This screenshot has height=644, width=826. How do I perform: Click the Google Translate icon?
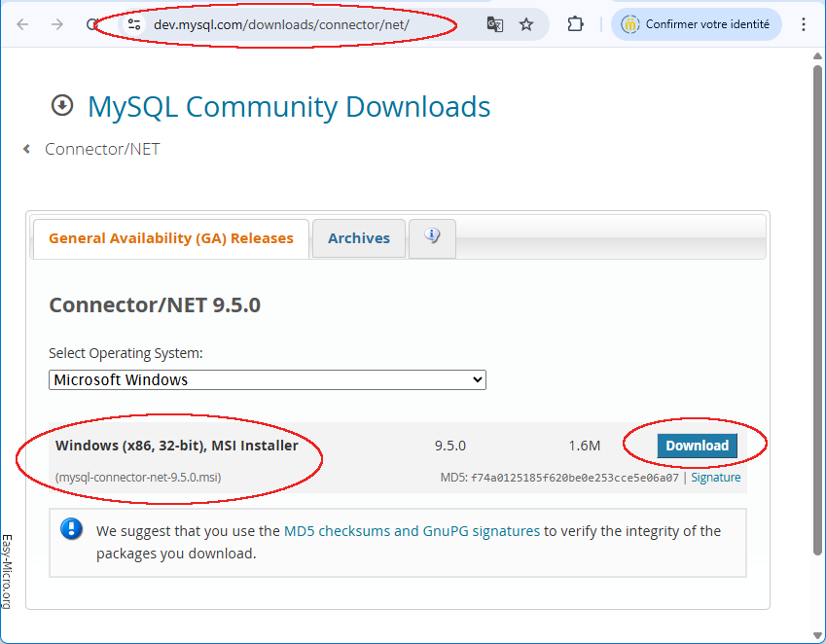[495, 24]
